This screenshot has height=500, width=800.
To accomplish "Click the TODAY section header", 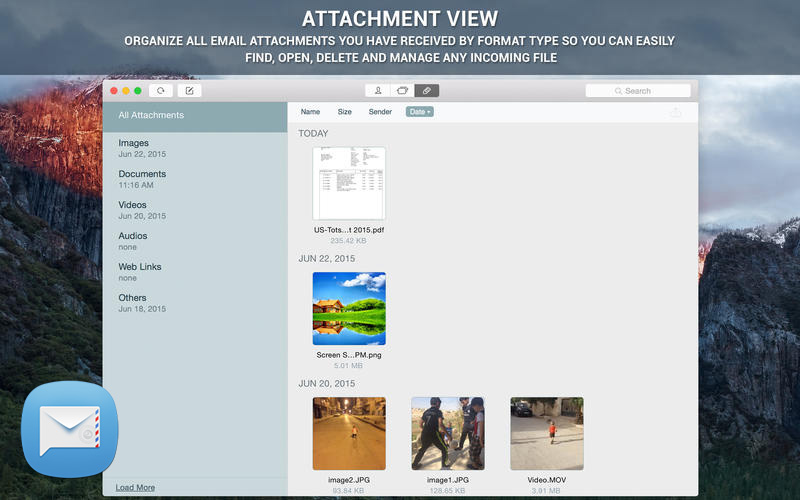I will coord(313,134).
